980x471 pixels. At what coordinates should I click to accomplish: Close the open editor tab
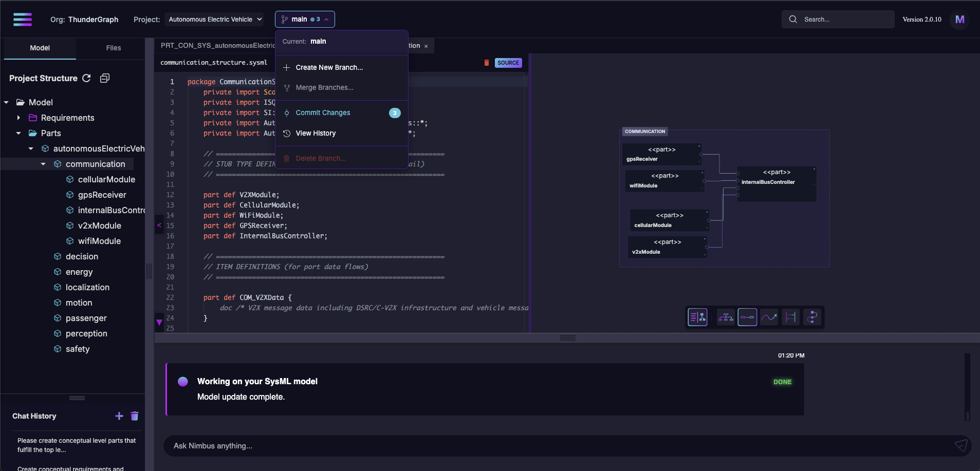pyautogui.click(x=426, y=46)
